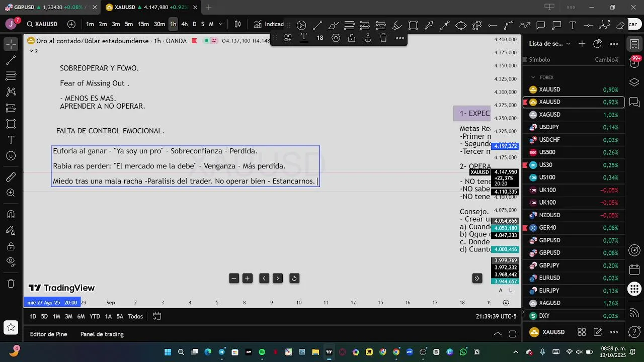Select the ellipse tool in favorites toolbar
Screen dimensions: 644x362
click(461, 25)
